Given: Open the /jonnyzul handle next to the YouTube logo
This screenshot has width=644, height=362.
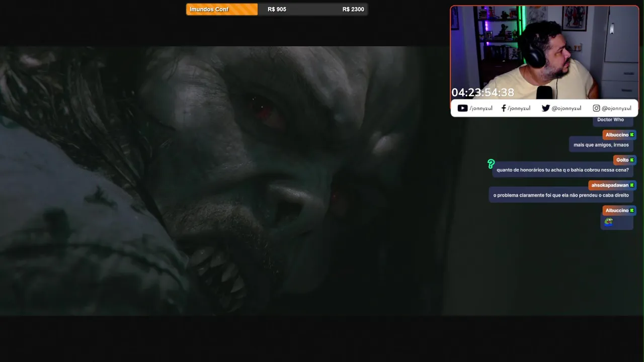Looking at the screenshot, I should click(481, 108).
